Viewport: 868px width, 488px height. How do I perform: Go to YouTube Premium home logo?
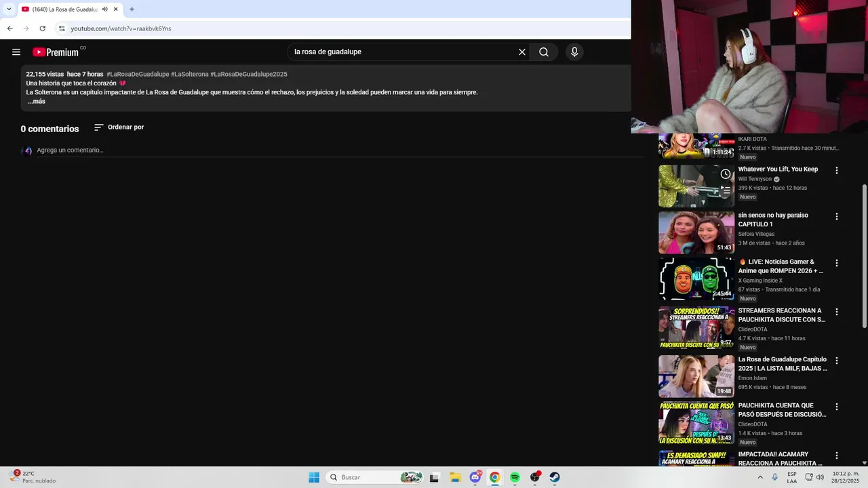tap(56, 52)
